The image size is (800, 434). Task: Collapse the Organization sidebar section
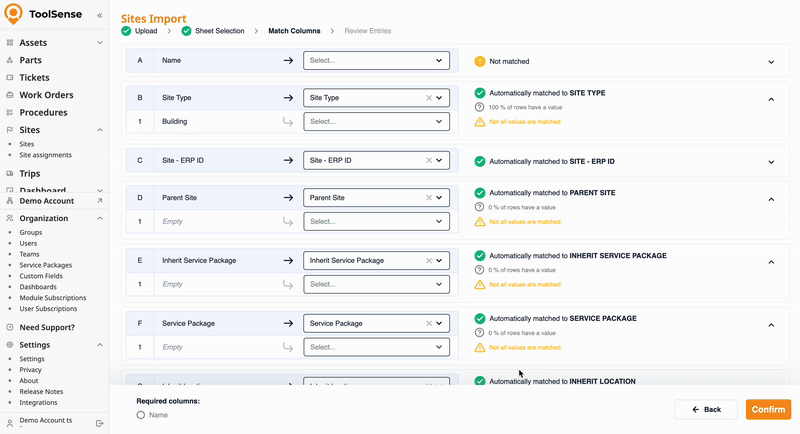point(99,218)
